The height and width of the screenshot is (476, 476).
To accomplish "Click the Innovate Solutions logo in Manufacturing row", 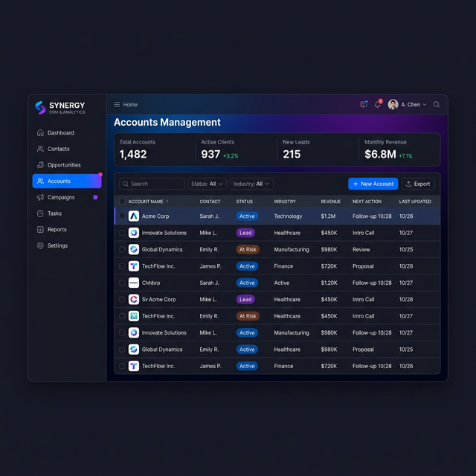I will (134, 332).
